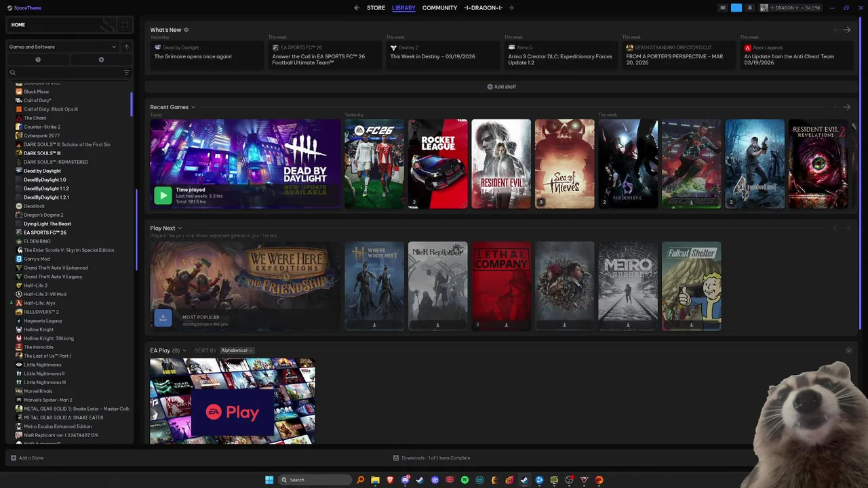This screenshot has width=868, height=488.
Task: Select Garry's Mod in library list
Action: pyautogui.click(x=37, y=259)
